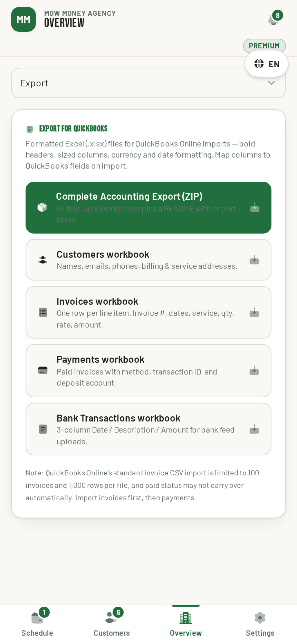Click the chevron arrow on Export dropdown
Image resolution: width=297 pixels, height=644 pixels.
(x=271, y=83)
